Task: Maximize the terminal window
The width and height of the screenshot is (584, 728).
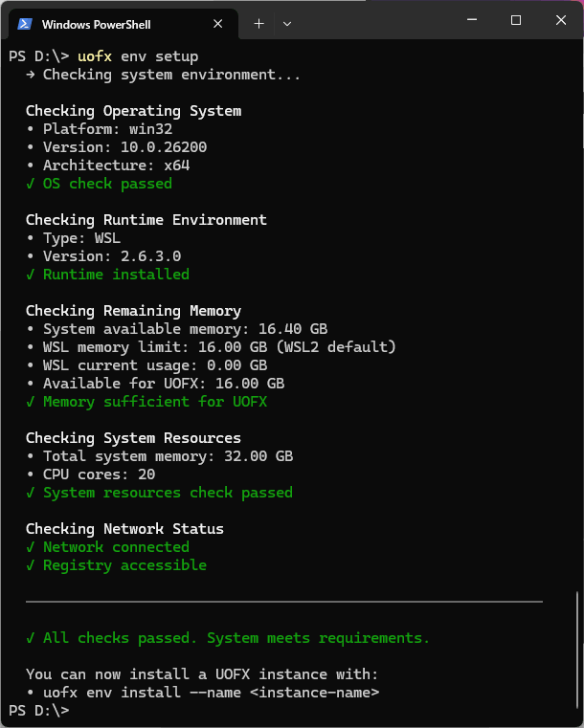Action: (x=516, y=20)
